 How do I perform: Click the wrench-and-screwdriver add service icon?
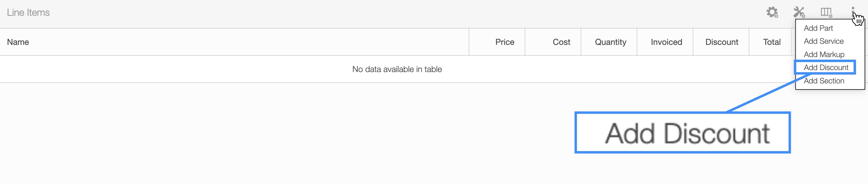point(799,12)
